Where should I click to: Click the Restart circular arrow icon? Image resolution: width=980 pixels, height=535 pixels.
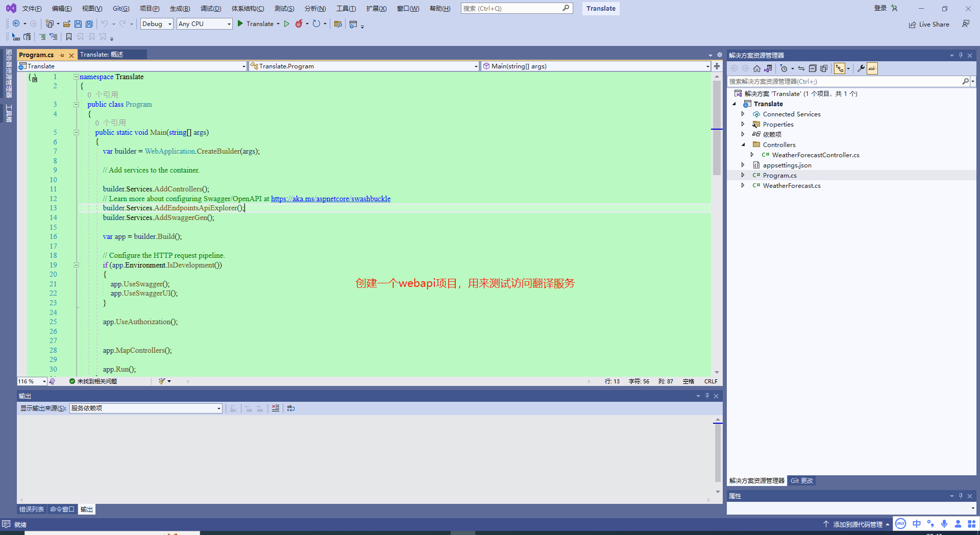316,23
